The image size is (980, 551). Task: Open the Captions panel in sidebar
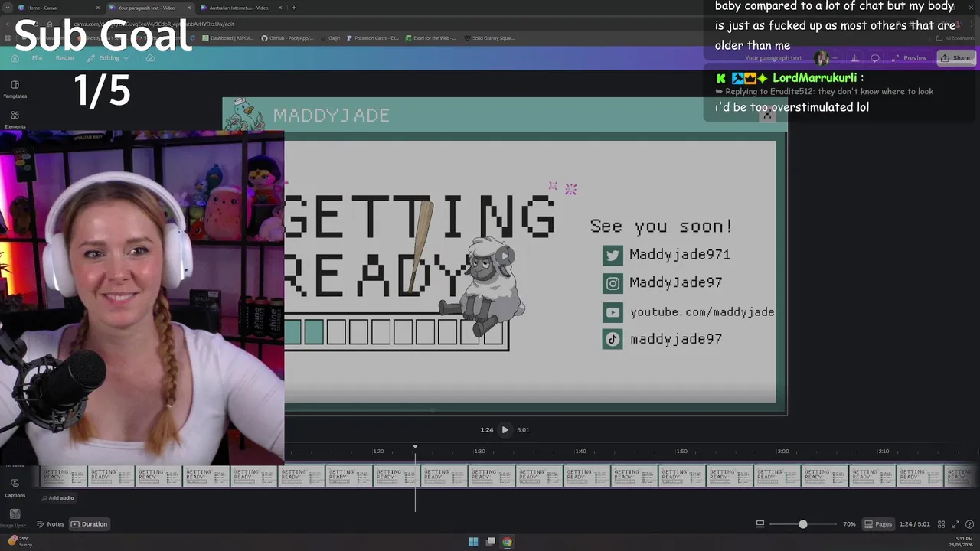(15, 488)
